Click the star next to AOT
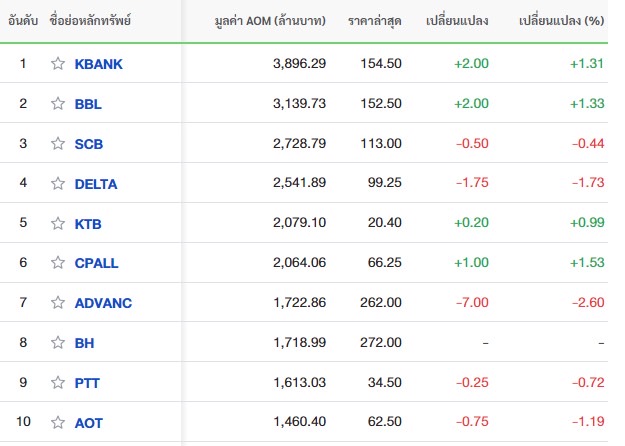The image size is (625, 446). click(58, 422)
